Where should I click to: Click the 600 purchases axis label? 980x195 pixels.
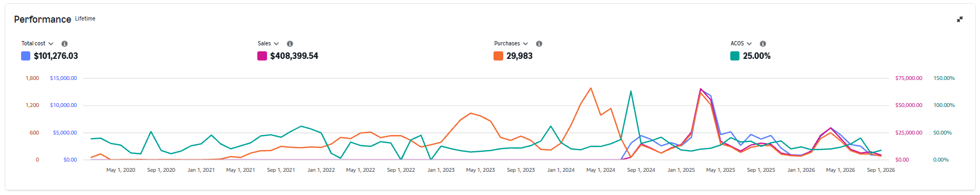pyautogui.click(x=34, y=133)
